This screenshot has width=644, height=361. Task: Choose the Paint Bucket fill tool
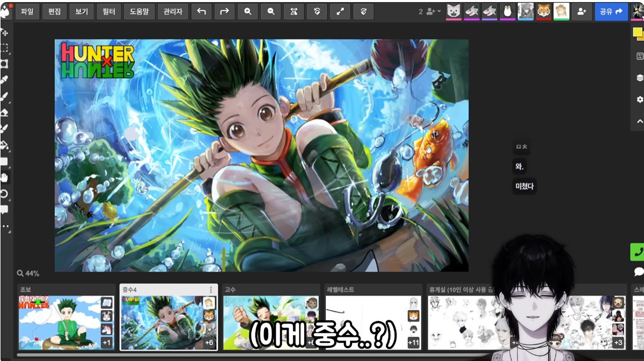click(4, 145)
